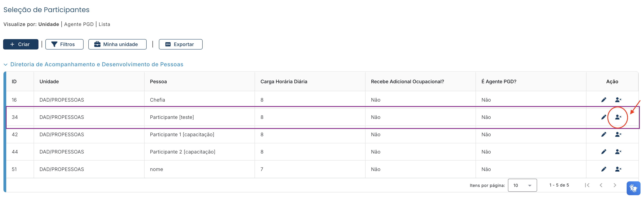The width and height of the screenshot is (644, 199).
Task: Select the Unidade view option
Action: pos(49,24)
